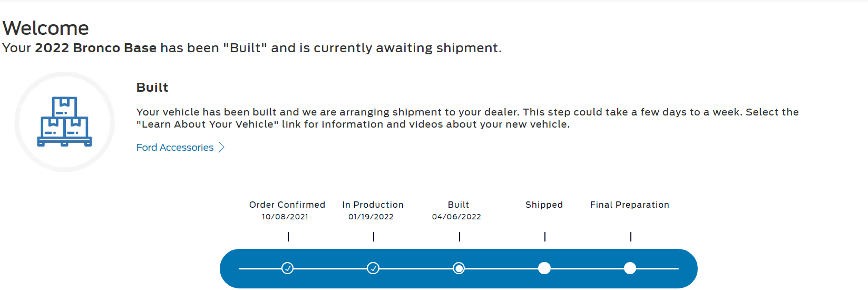Click the stacked boxes Built status icon
This screenshot has height=290, width=868.
click(x=64, y=122)
